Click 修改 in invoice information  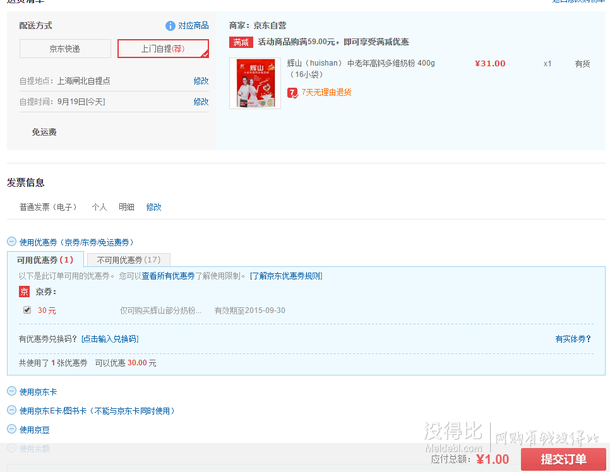pos(154,207)
